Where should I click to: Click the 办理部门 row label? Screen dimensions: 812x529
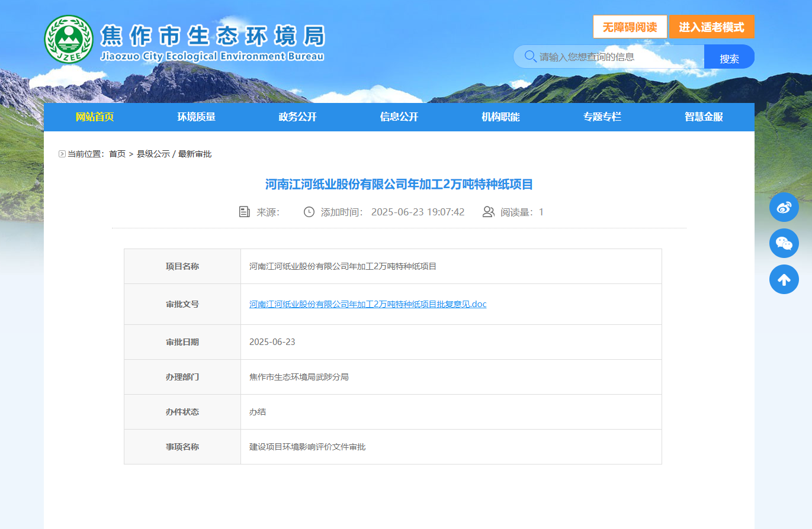(182, 377)
